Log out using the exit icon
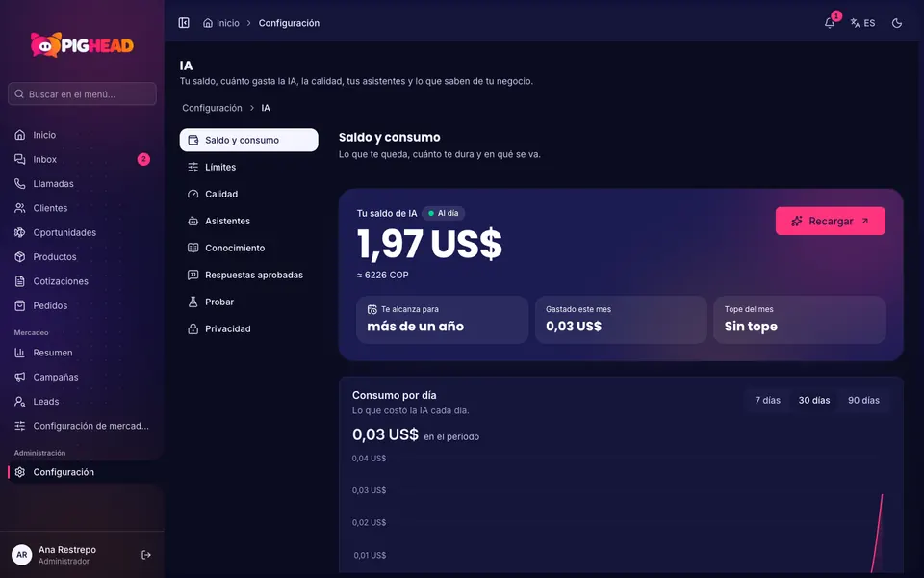Image resolution: width=924 pixels, height=578 pixels. (x=146, y=555)
